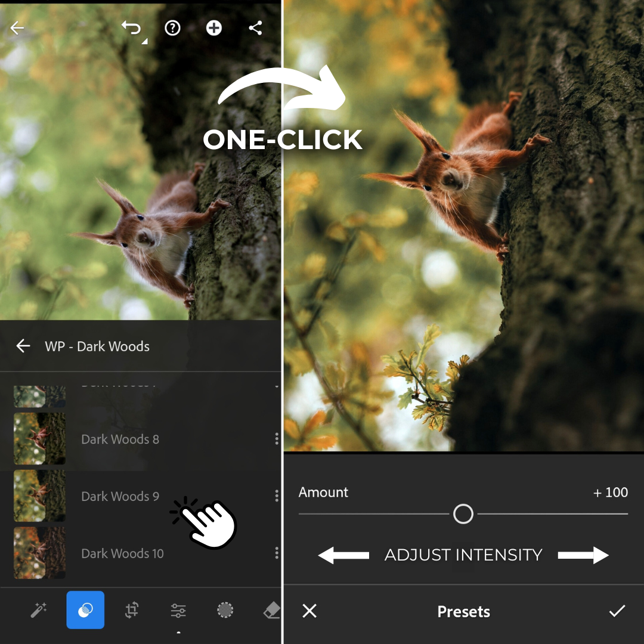Screen dimensions: 644x644
Task: Click the highlighted Presets tool icon
Action: [85, 610]
